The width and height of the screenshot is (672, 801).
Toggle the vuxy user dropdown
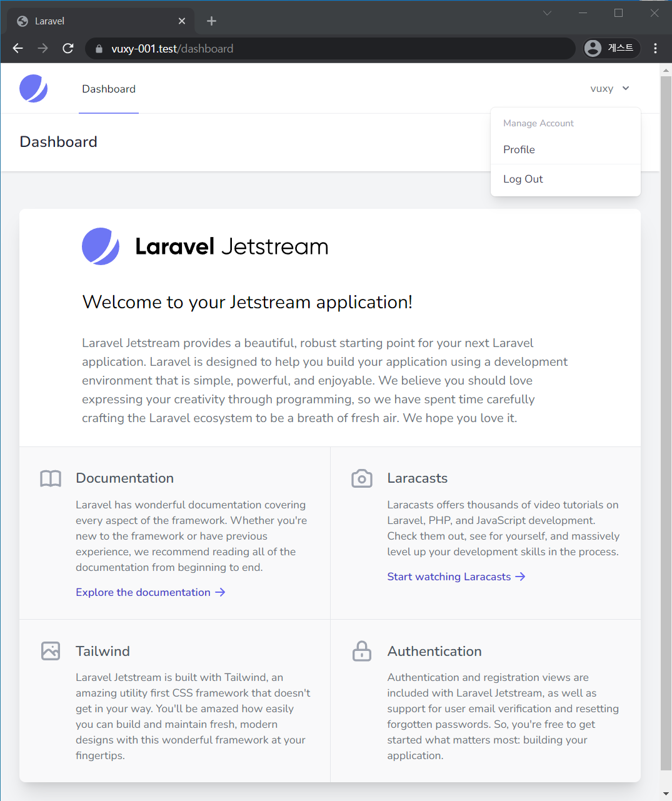click(609, 89)
